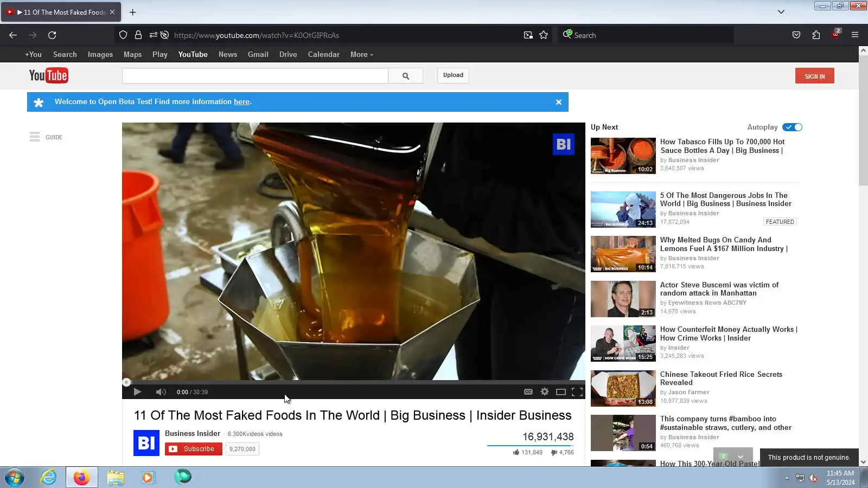868x488 pixels.
Task: Show hidden system tray icons
Action: pyautogui.click(x=787, y=478)
